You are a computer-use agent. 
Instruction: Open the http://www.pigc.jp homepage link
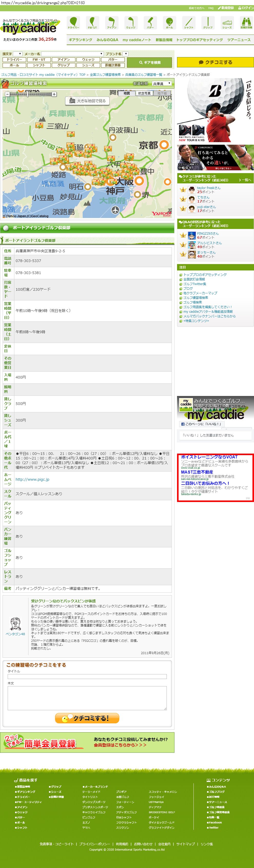[x=32, y=479]
